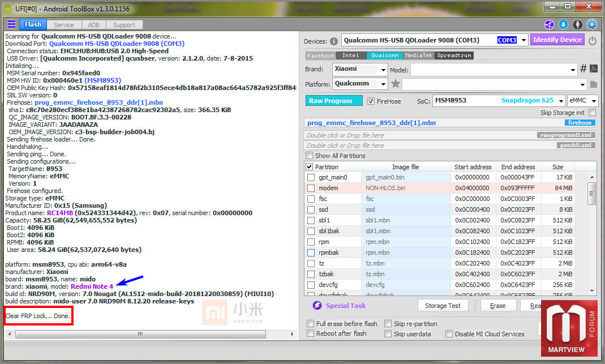This screenshot has width=605, height=364.
Task: Check Show All Partitions
Action: tap(309, 156)
